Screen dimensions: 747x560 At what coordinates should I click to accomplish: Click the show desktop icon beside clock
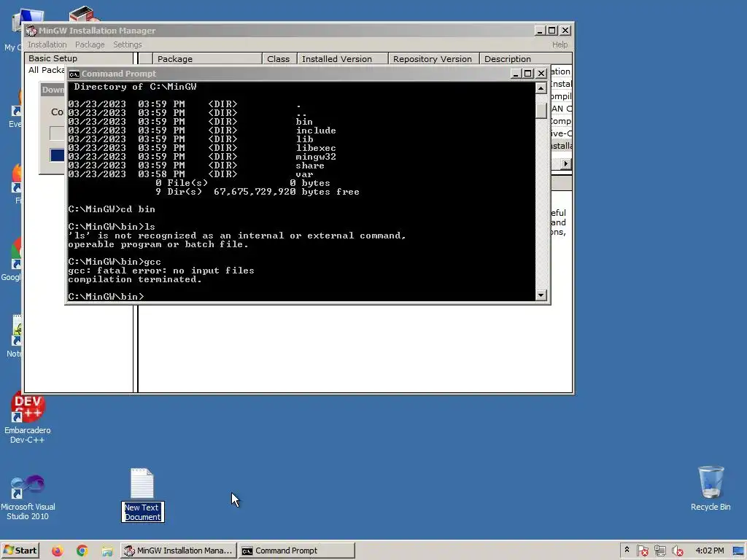(738, 551)
